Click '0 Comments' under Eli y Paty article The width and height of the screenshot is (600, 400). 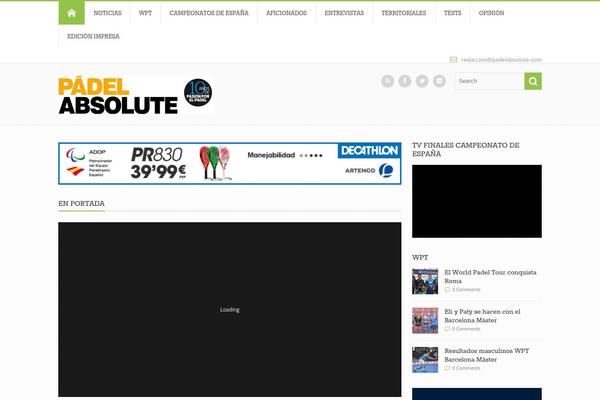click(x=466, y=329)
